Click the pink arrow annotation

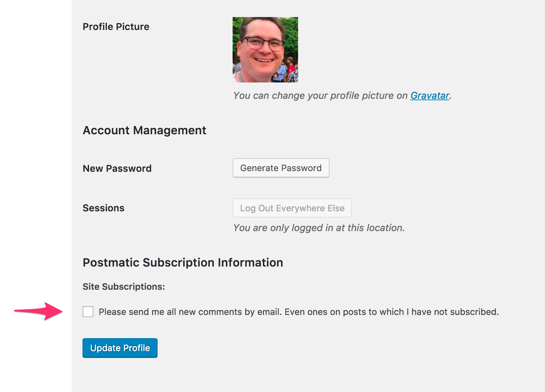coord(39,311)
